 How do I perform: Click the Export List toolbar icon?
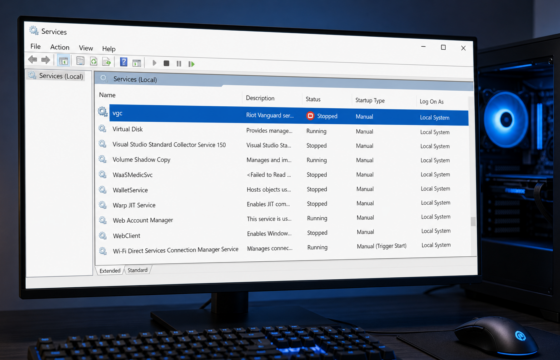click(x=106, y=62)
